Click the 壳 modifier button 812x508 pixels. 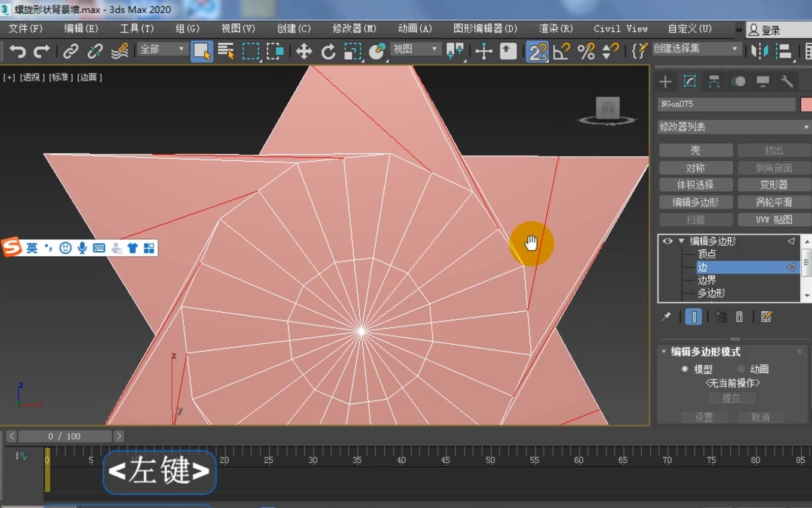(x=696, y=151)
